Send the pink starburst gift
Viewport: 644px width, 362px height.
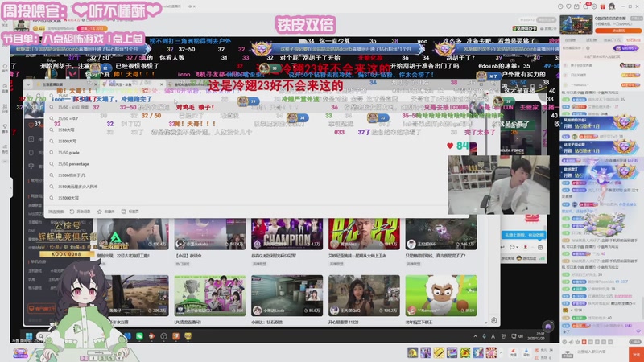(x=491, y=352)
